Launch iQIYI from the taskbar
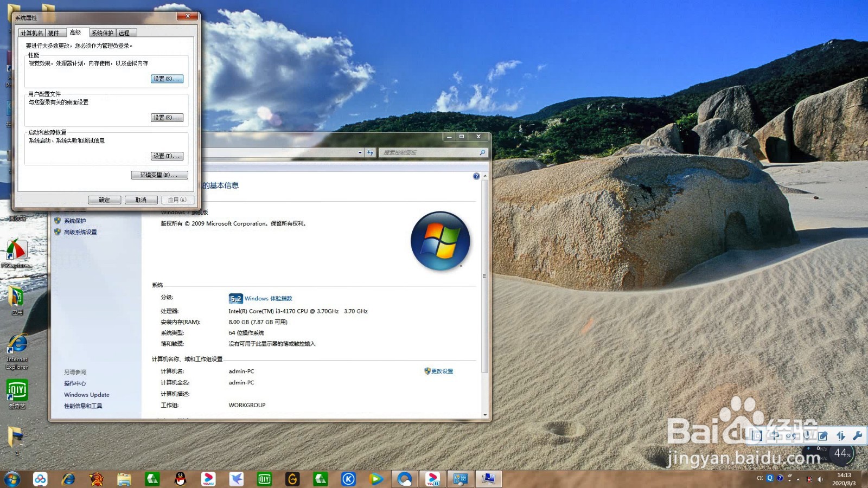Screen dimensions: 868x488 click(264, 479)
